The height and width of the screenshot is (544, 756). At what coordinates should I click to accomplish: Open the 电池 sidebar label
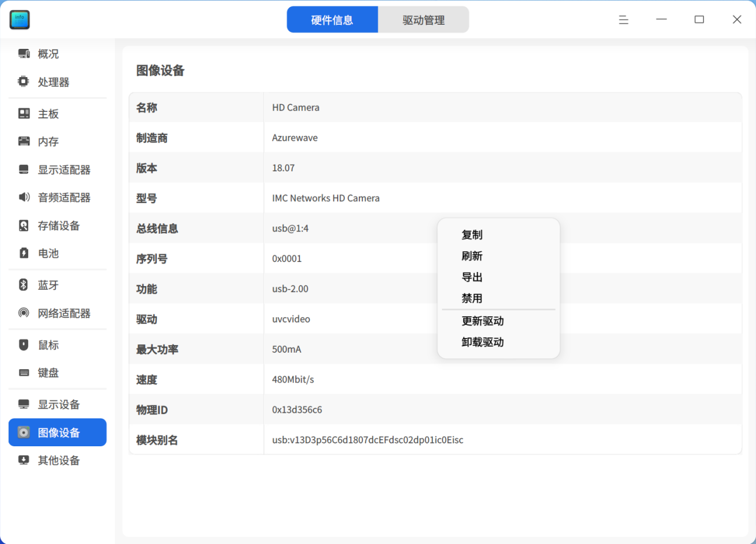pos(48,254)
